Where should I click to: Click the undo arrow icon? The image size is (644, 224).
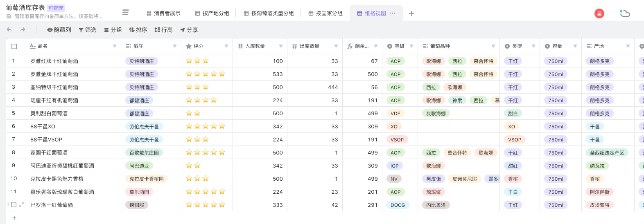(9, 30)
